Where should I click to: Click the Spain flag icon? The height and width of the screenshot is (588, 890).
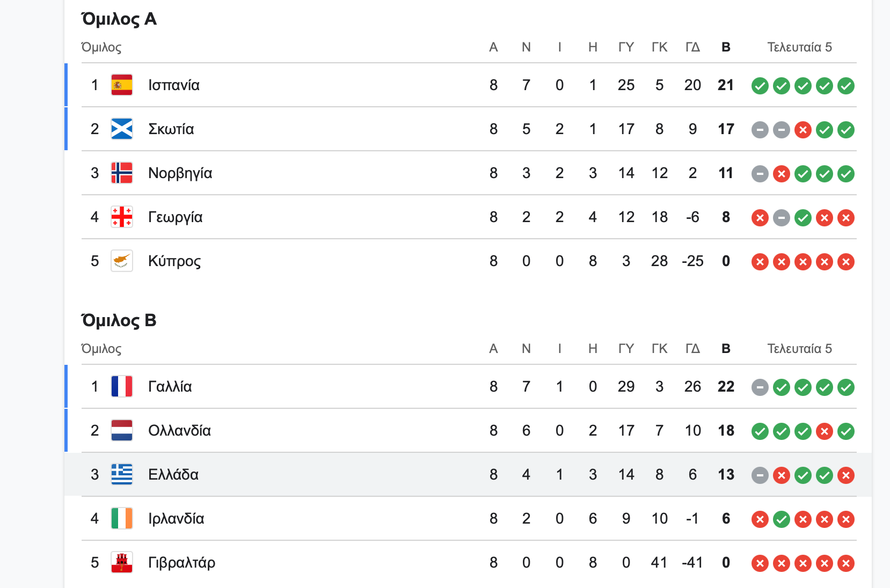point(122,85)
